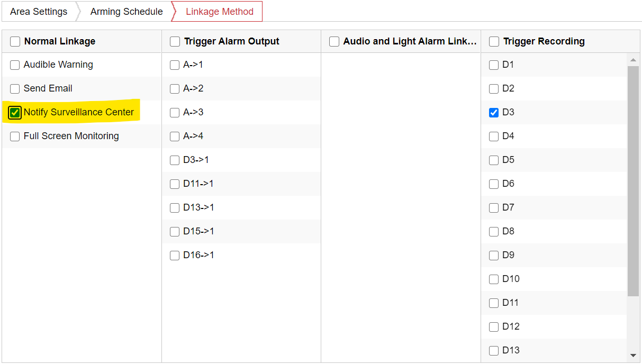Image resolution: width=642 pixels, height=364 pixels.
Task: Select all Trigger Recording channels
Action: [494, 41]
